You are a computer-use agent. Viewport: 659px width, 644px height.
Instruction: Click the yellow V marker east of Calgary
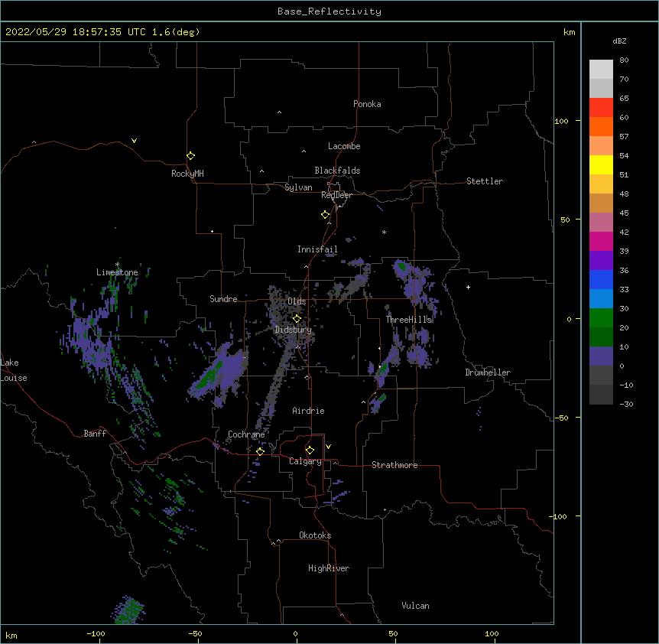click(328, 447)
